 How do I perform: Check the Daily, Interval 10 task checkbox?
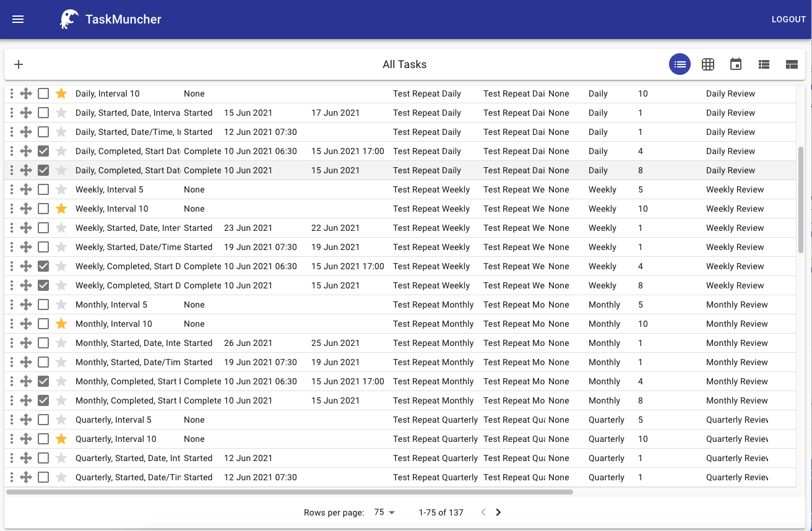pos(43,94)
